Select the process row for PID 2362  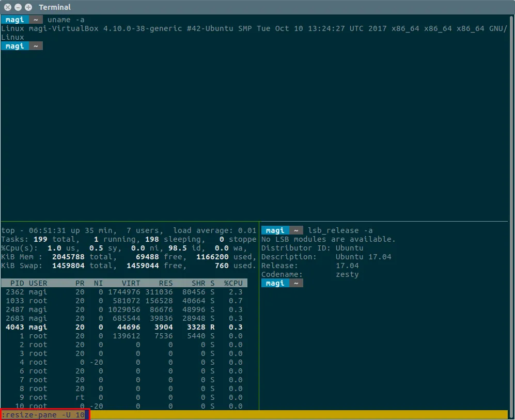pyautogui.click(x=124, y=292)
